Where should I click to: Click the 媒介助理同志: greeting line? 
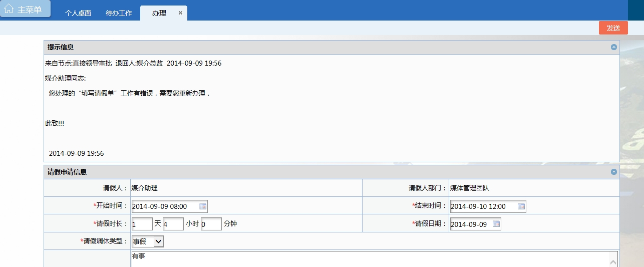pos(66,78)
